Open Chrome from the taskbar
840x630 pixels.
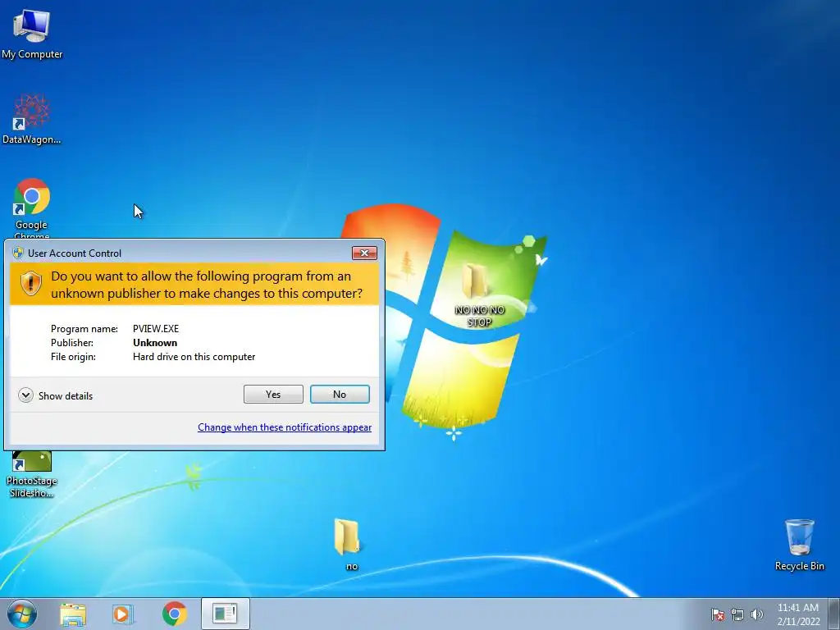(x=174, y=614)
